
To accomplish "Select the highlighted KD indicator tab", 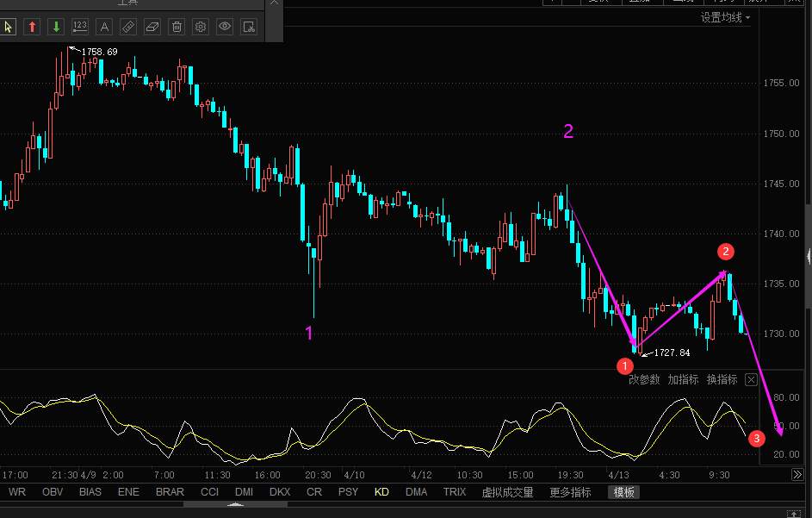I will (x=381, y=492).
